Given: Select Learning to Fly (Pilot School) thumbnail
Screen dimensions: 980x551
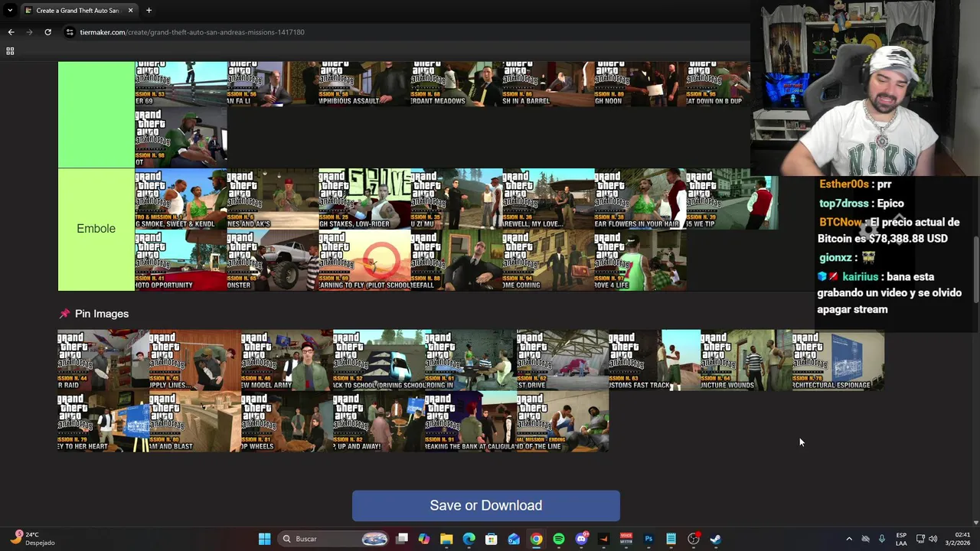Looking at the screenshot, I should tap(364, 260).
